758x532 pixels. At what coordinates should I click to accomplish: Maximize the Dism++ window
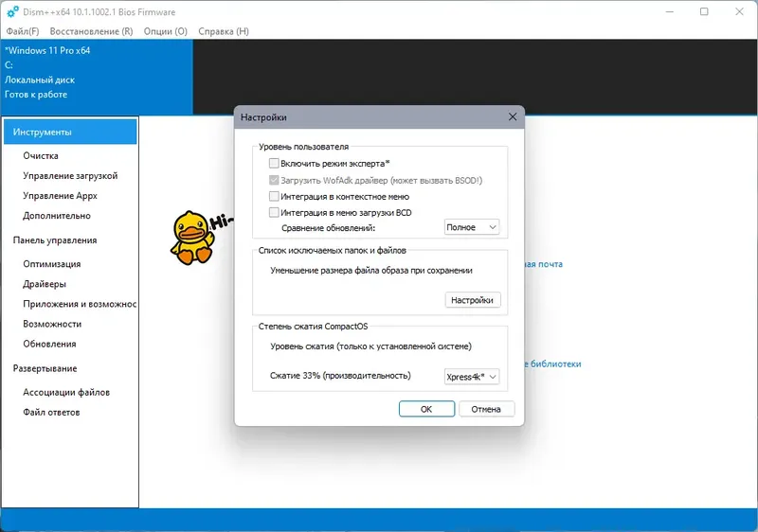coord(704,11)
